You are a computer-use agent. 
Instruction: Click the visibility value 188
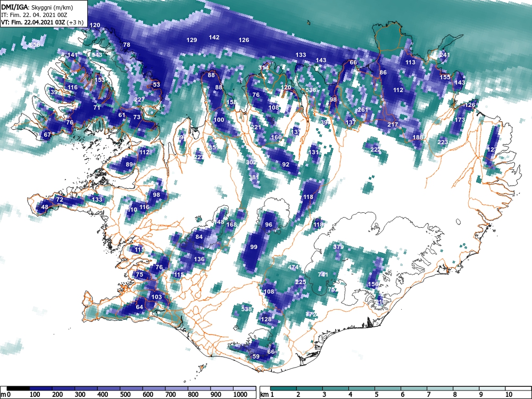click(418, 137)
